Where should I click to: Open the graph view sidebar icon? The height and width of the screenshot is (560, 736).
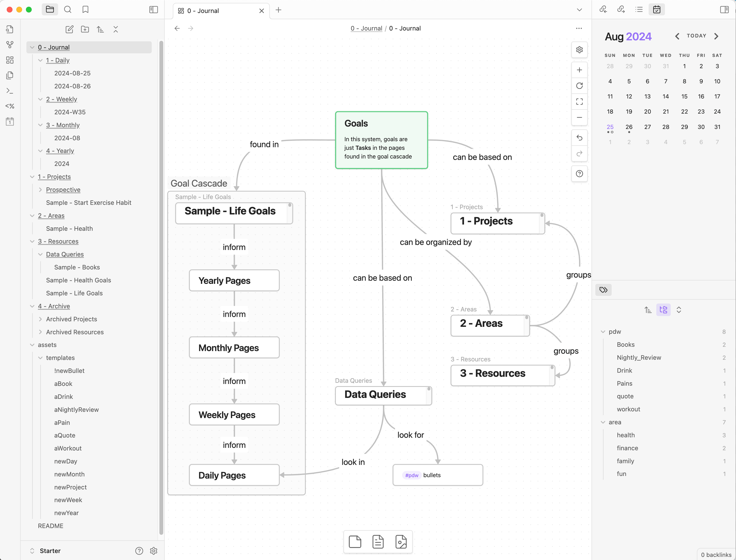coord(10,44)
